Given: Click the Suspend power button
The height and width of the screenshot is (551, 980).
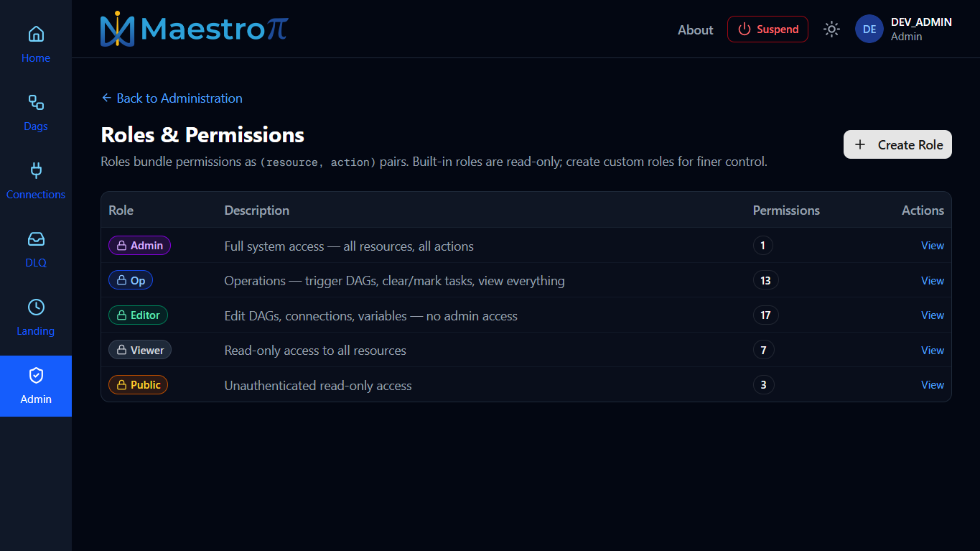Looking at the screenshot, I should point(767,29).
